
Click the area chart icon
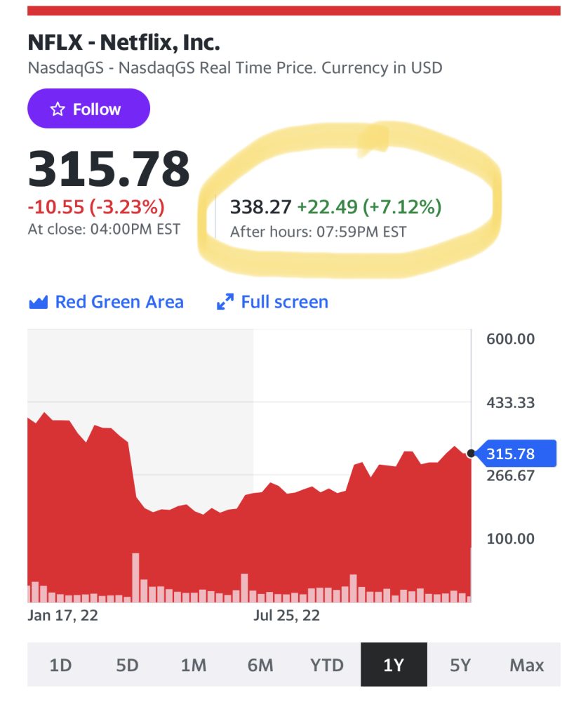point(38,302)
